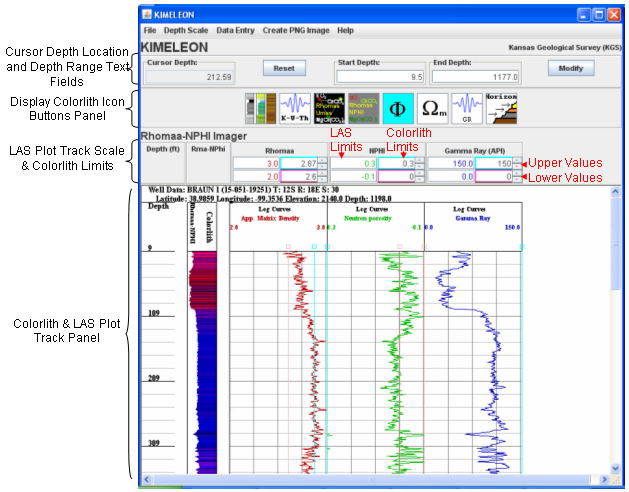Click the pink limit marker on the Rhomaa track
The height and width of the screenshot is (492, 629).
point(288,246)
